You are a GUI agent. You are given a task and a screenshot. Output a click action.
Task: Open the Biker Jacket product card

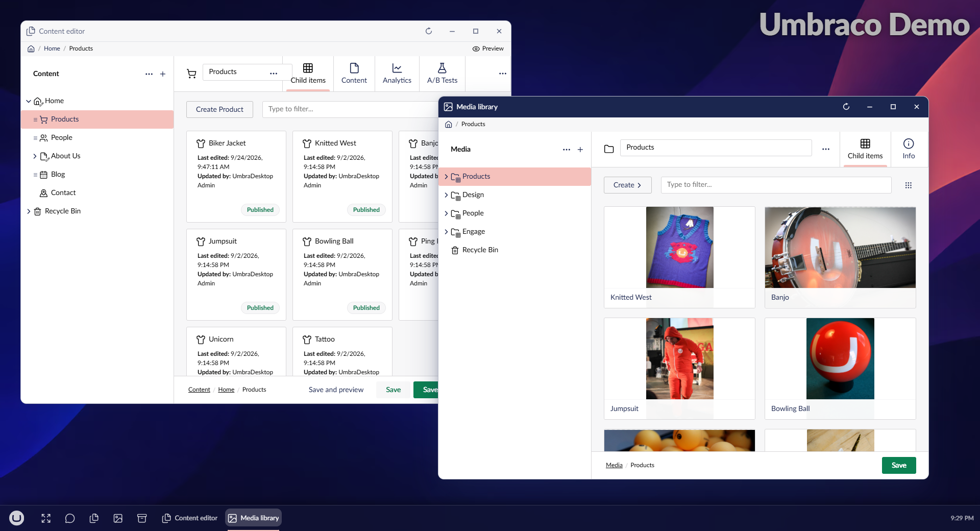pyautogui.click(x=236, y=177)
